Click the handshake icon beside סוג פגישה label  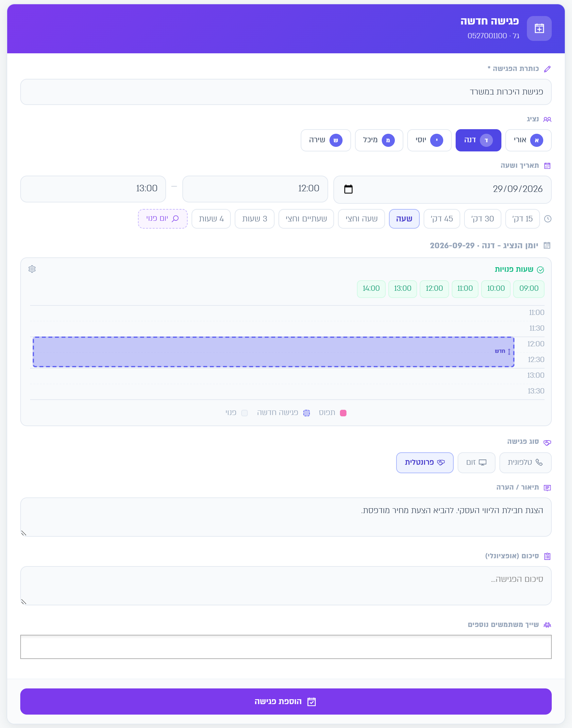547,442
